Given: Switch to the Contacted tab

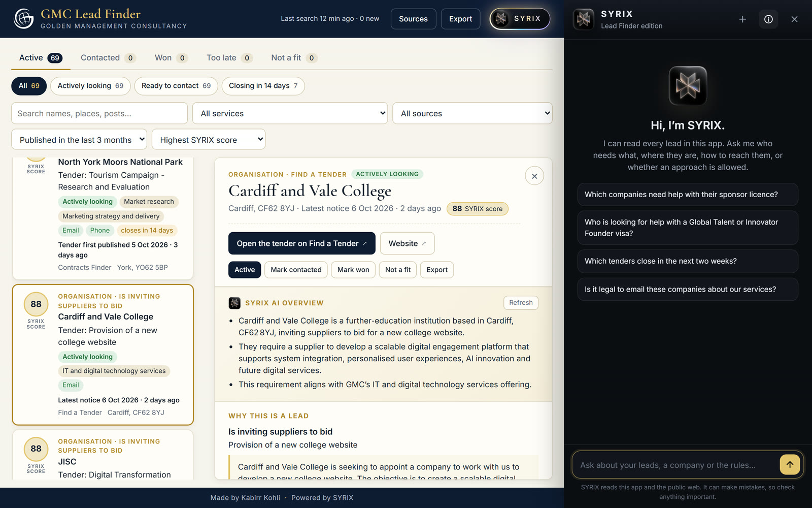Looking at the screenshot, I should (108, 58).
